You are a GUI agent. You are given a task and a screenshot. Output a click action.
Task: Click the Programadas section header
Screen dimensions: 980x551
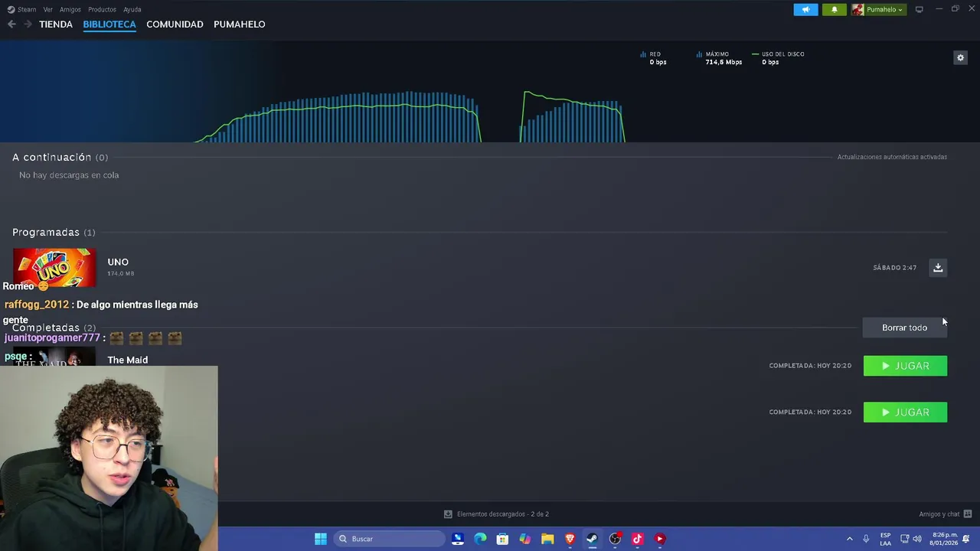(54, 232)
